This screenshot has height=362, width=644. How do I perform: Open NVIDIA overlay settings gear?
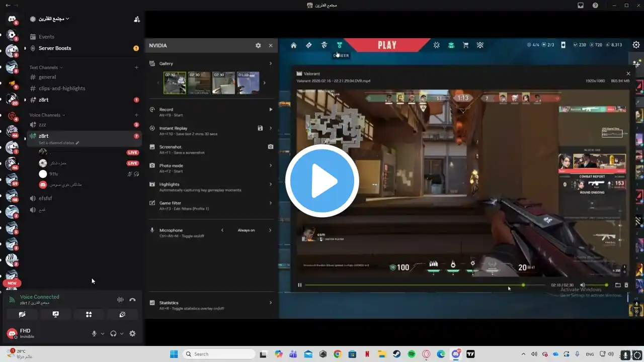258,45
